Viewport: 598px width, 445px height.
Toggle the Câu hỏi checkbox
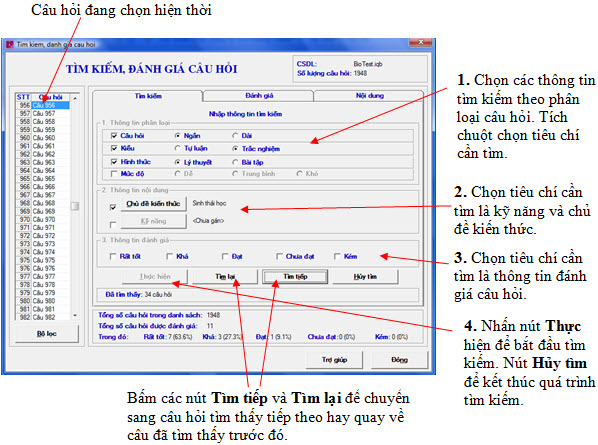(x=114, y=136)
